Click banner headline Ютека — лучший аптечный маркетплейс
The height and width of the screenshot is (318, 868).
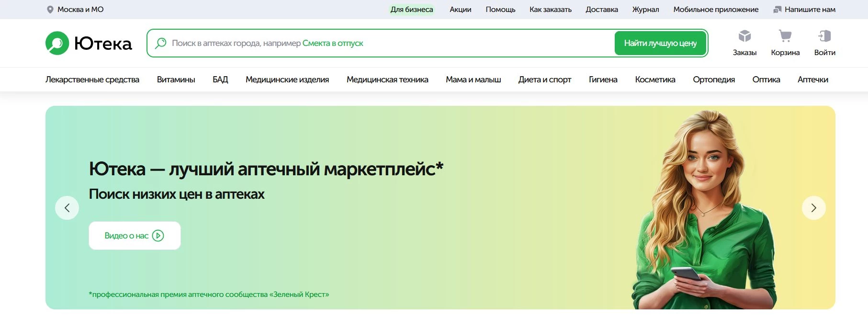[266, 169]
